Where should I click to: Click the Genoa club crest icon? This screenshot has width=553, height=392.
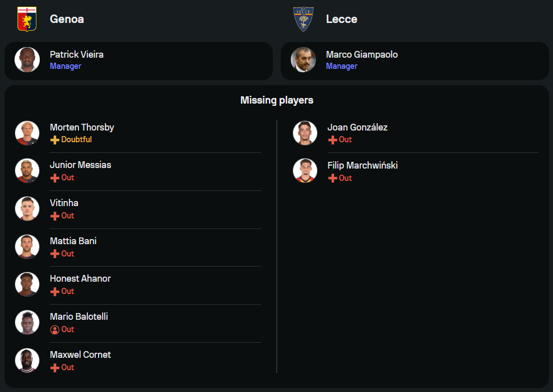coord(27,19)
